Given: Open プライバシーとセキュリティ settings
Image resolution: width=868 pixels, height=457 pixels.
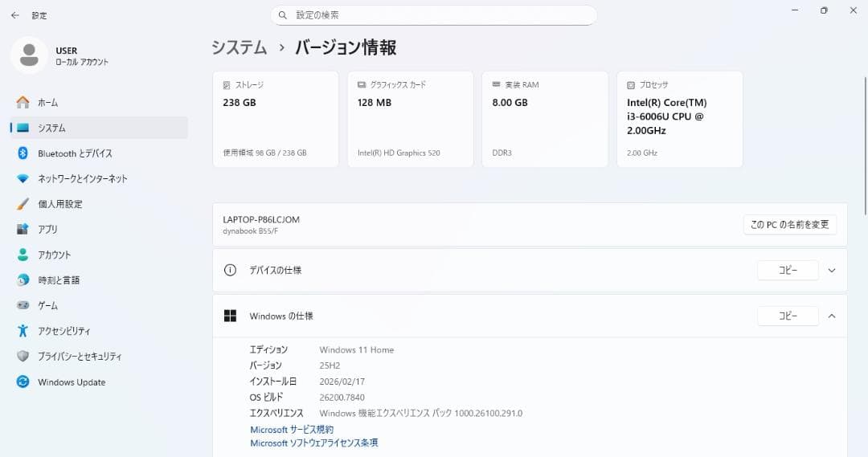Looking at the screenshot, I should tap(99, 357).
